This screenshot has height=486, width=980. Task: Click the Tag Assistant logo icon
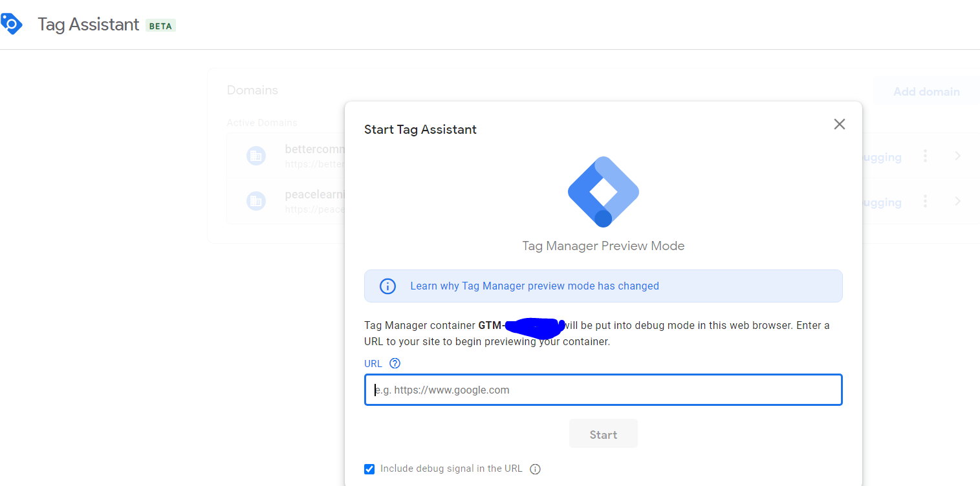tap(11, 24)
